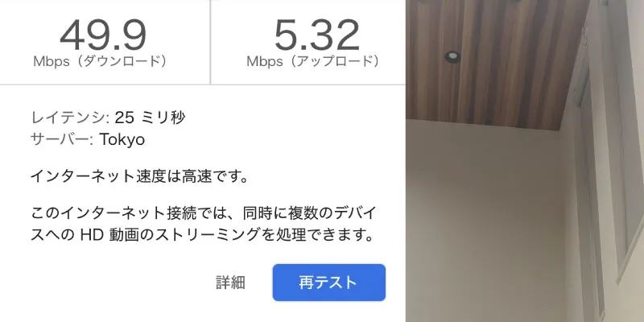Click the Mbps（ダウンロード）label

click(101, 62)
